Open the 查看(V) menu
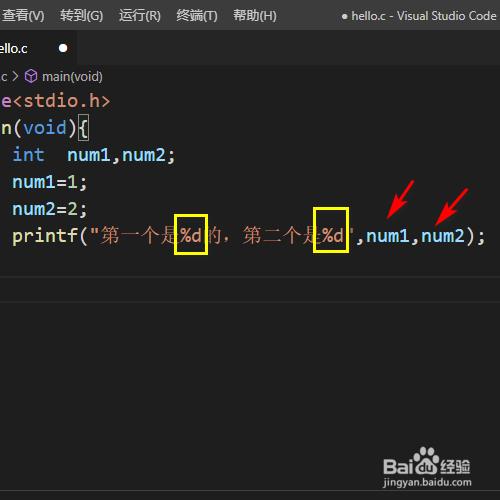 pos(23,15)
